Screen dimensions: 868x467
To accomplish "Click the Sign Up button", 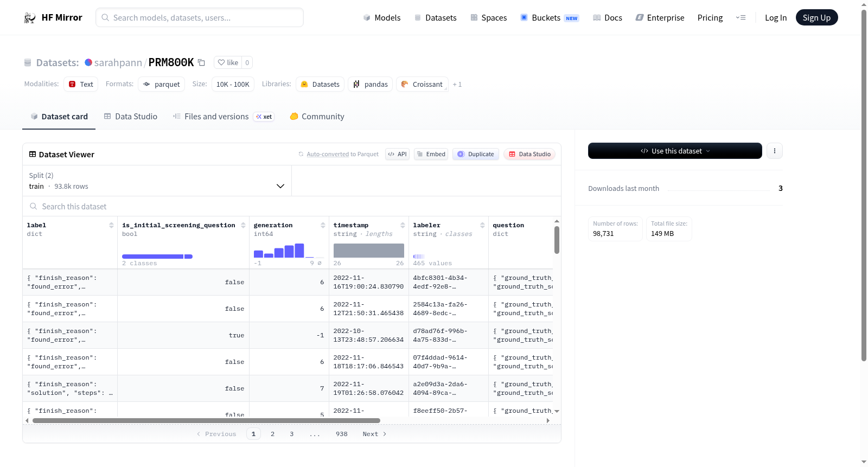I will [816, 17].
